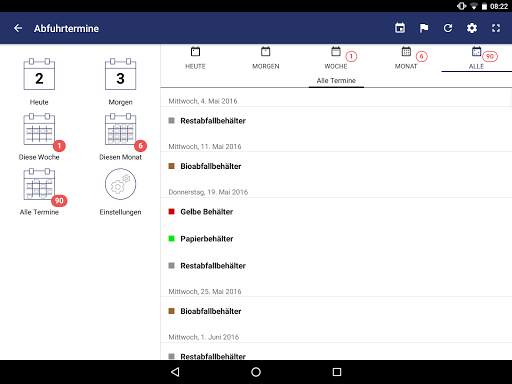This screenshot has height=384, width=512.
Task: Select date header Mittwoch, 1. Juni 2016
Action: coord(204,337)
